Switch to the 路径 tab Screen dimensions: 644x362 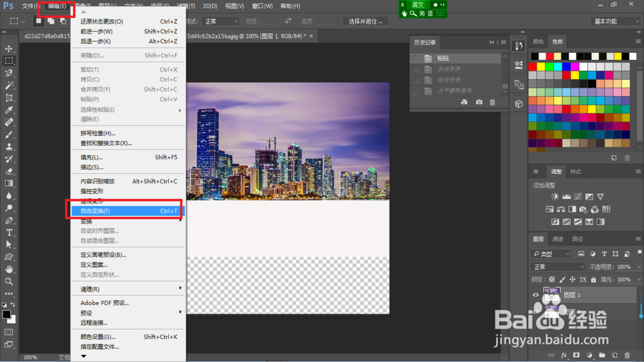click(578, 239)
